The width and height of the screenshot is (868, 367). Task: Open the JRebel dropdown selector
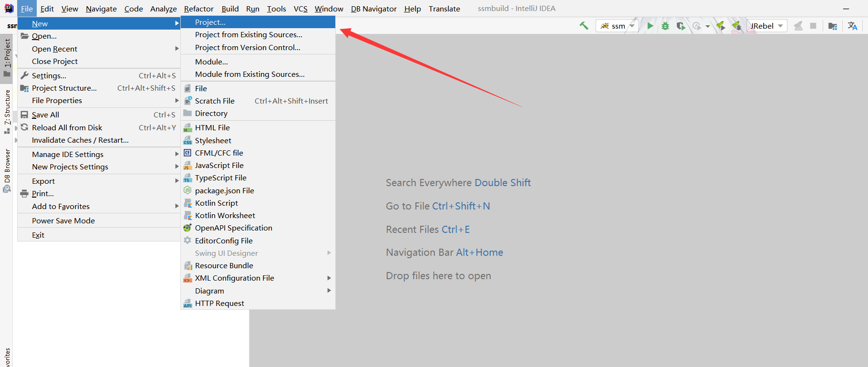(x=767, y=26)
